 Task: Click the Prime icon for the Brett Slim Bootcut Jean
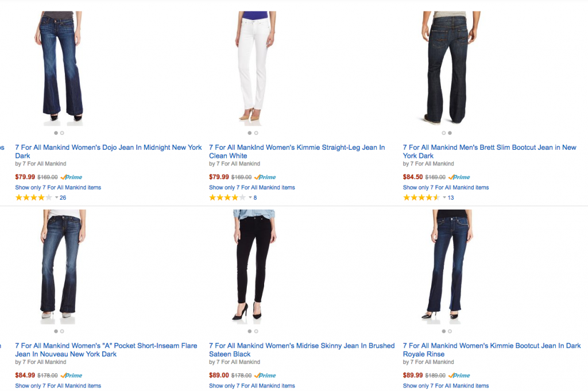pos(459,177)
